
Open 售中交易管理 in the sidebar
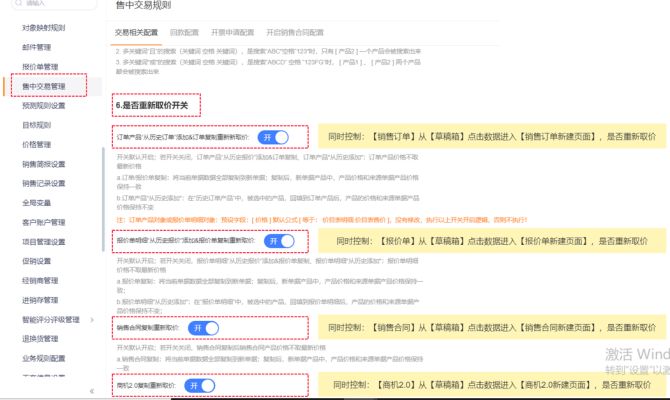[44, 87]
